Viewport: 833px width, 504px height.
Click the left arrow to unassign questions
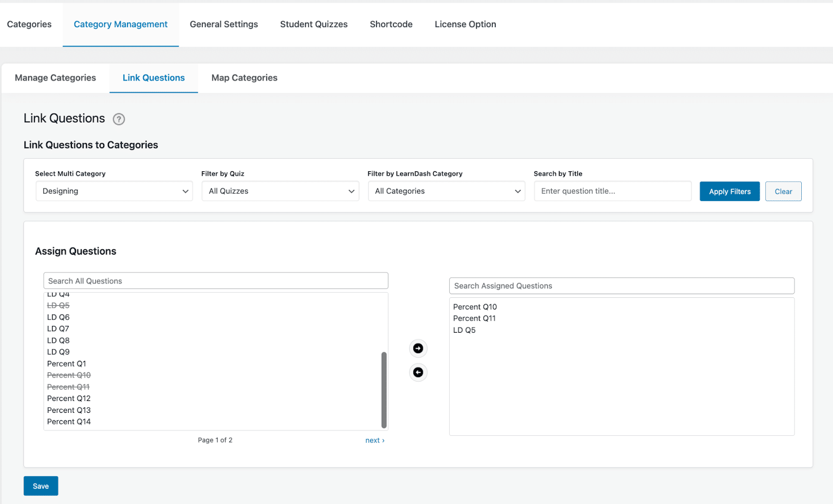(418, 372)
